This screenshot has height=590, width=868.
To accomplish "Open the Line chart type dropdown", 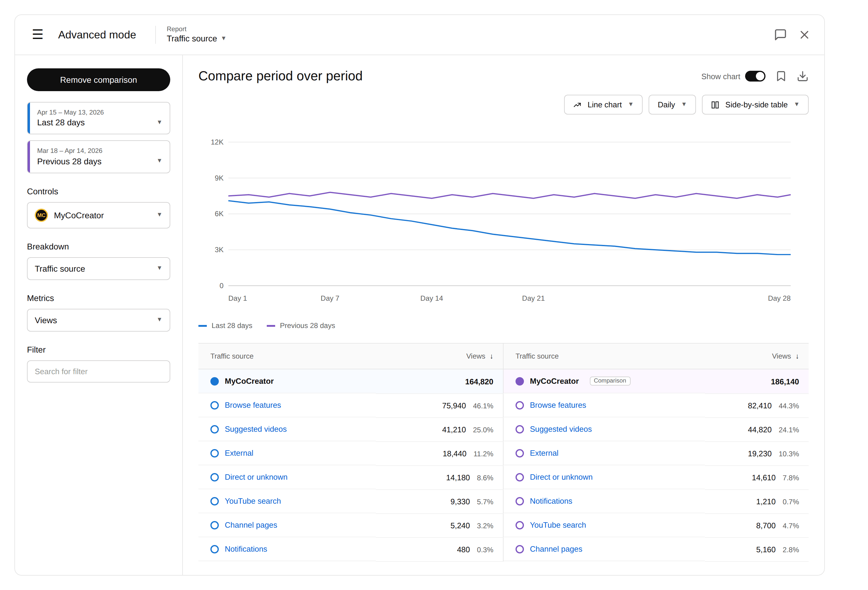I will 603,105.
